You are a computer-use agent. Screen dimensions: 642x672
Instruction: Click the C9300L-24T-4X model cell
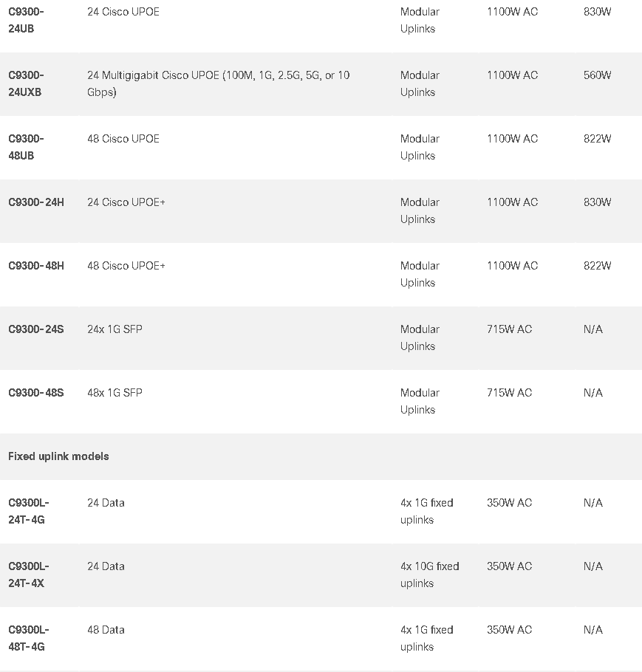[29, 575]
